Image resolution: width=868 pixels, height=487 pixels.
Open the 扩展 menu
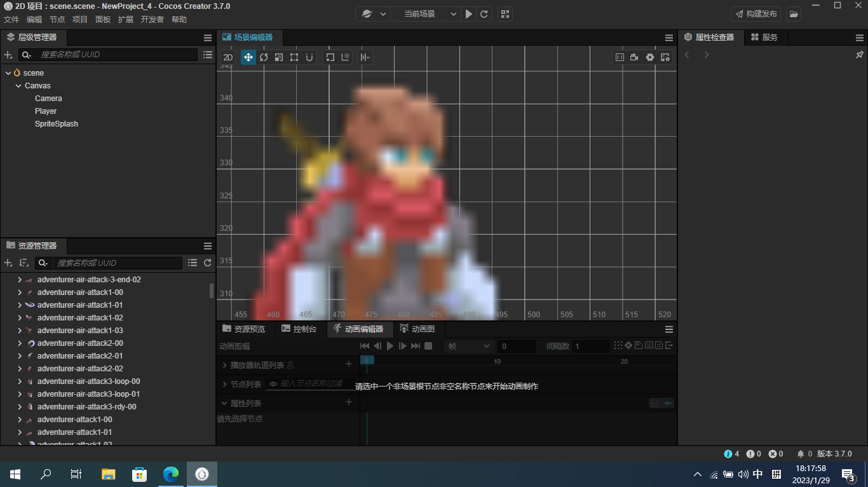[x=126, y=20]
